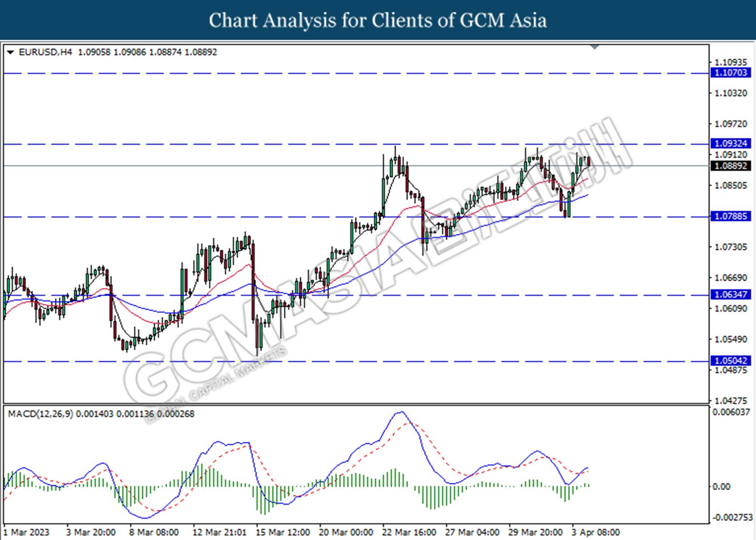
Task: Select the 1.07885 support level label
Action: (x=730, y=216)
